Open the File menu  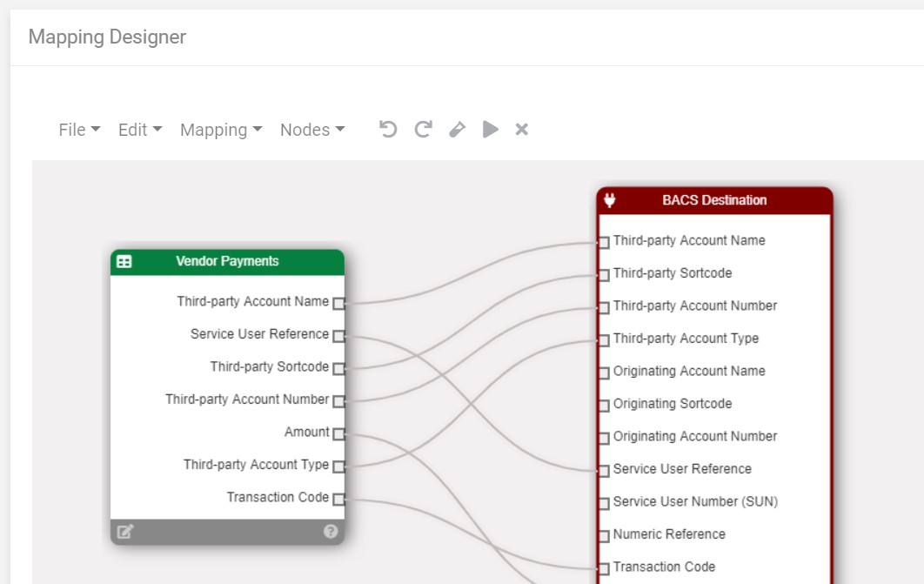click(x=79, y=130)
